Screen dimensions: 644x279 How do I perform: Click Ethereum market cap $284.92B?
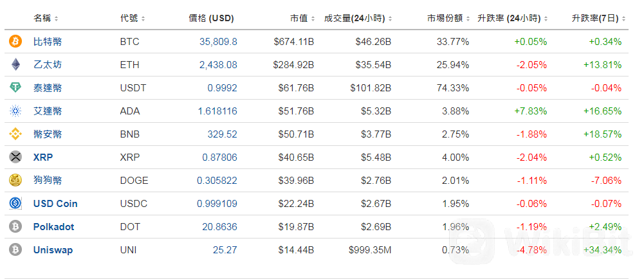(295, 65)
